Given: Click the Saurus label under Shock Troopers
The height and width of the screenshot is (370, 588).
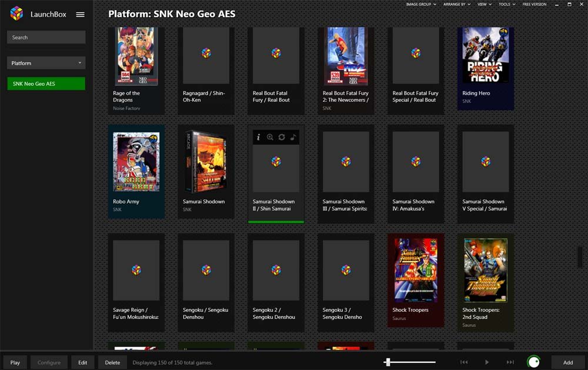Looking at the screenshot, I should (399, 318).
